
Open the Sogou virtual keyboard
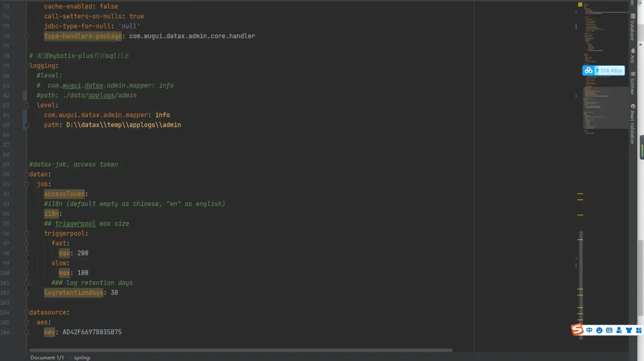[609, 330]
